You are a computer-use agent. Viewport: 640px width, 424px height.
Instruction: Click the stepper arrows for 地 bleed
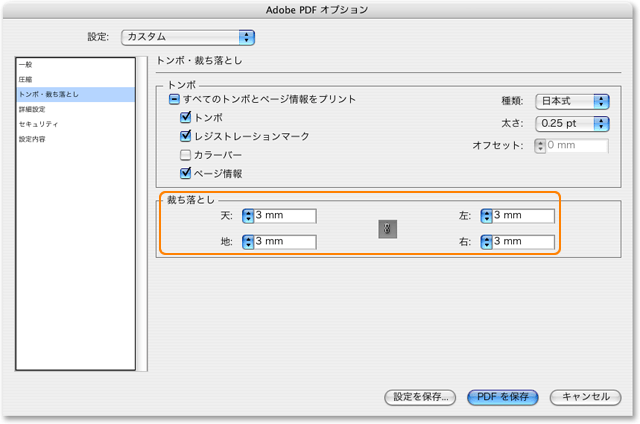click(249, 241)
